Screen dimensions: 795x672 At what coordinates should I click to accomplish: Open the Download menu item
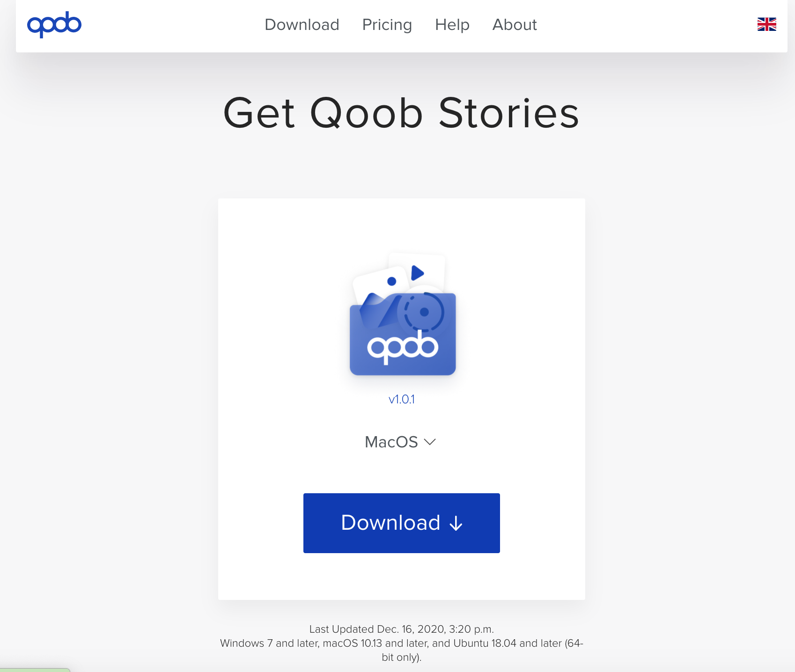(x=302, y=25)
